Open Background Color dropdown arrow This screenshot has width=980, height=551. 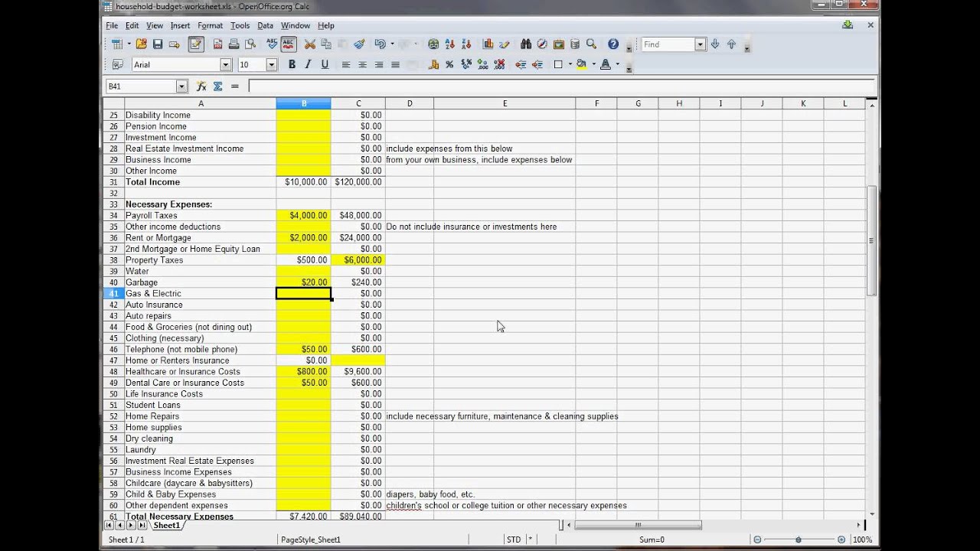[x=593, y=65]
